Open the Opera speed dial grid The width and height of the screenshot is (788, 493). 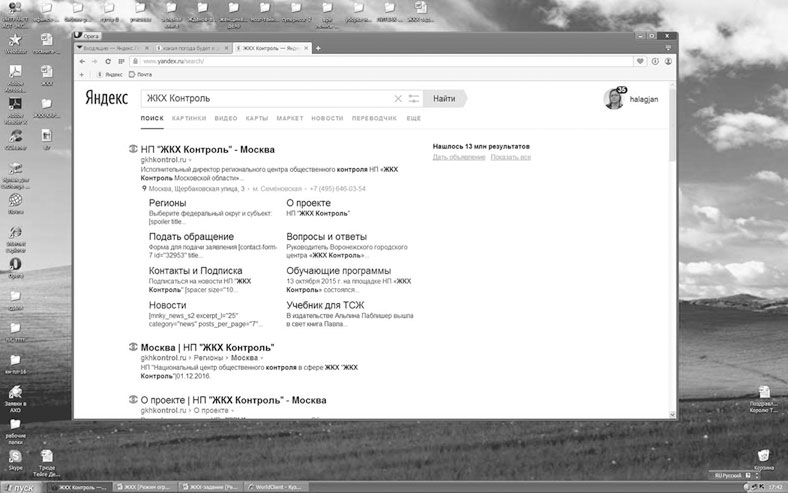click(121, 61)
